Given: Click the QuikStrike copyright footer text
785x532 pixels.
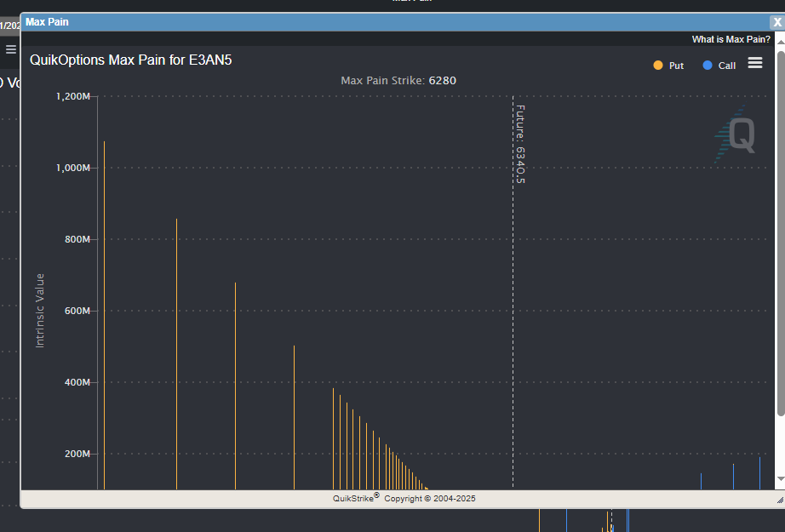Looking at the screenshot, I should [x=404, y=499].
